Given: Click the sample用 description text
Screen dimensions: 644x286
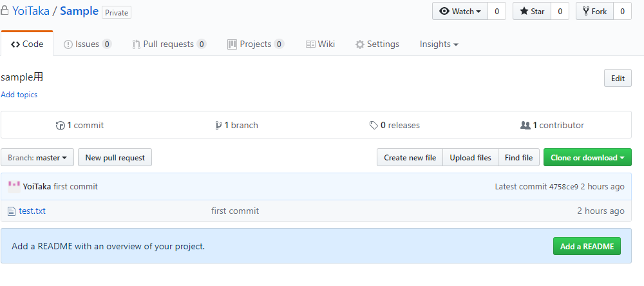Looking at the screenshot, I should [x=22, y=77].
